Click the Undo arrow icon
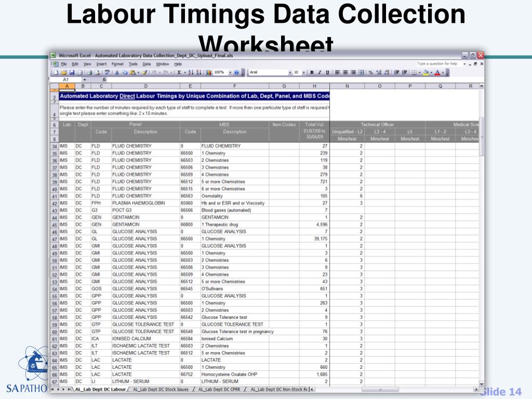532x399 pixels. pyautogui.click(x=154, y=73)
